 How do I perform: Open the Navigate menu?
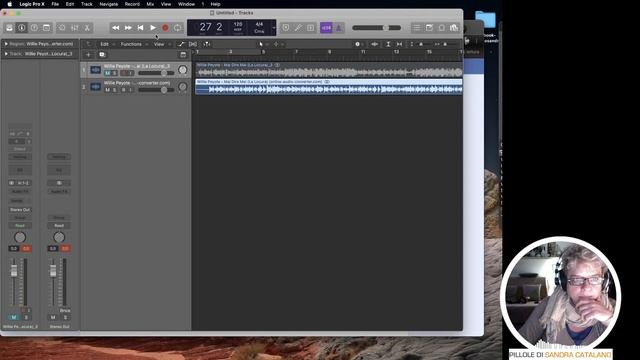[x=109, y=4]
